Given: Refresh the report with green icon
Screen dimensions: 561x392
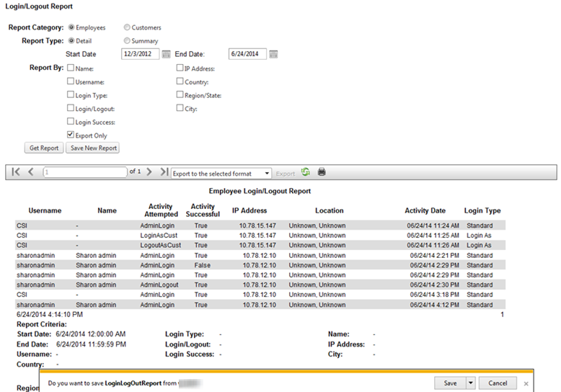Looking at the screenshot, I should point(305,173).
